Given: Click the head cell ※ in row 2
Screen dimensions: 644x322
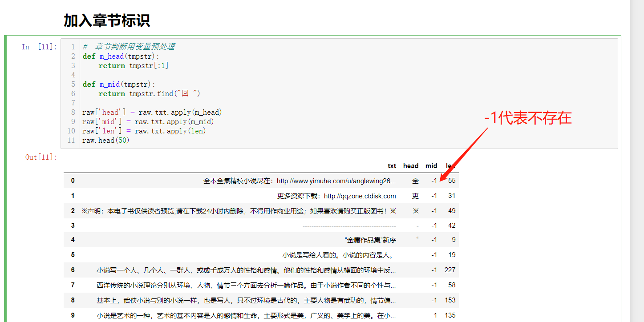Looking at the screenshot, I should pos(416,211).
